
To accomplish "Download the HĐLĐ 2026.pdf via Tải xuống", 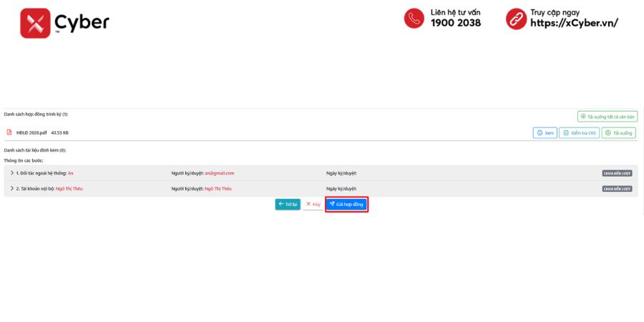I will (618, 133).
